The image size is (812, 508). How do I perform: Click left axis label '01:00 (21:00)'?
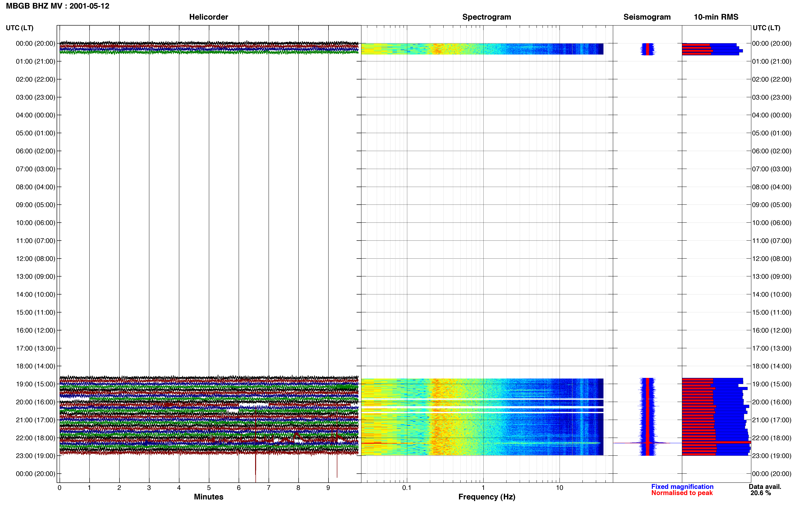coord(36,61)
